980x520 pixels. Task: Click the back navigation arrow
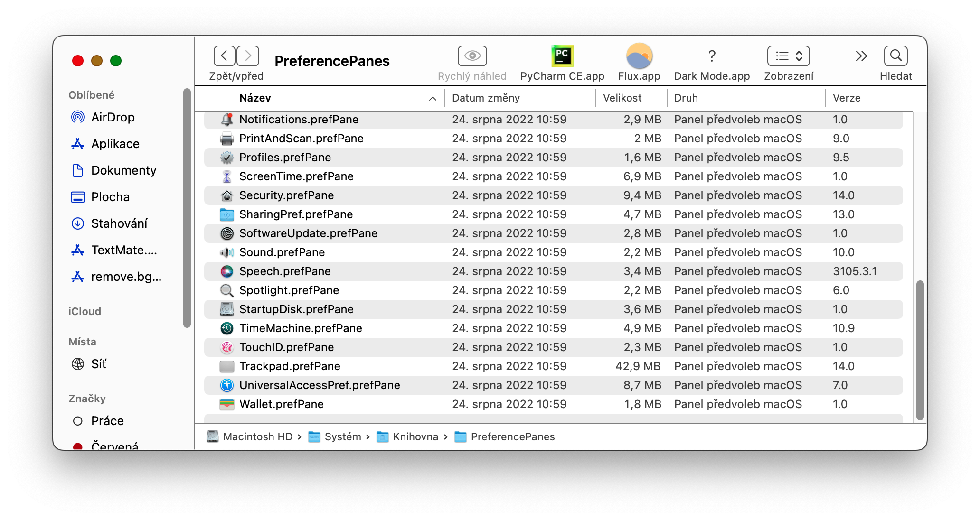coord(225,56)
